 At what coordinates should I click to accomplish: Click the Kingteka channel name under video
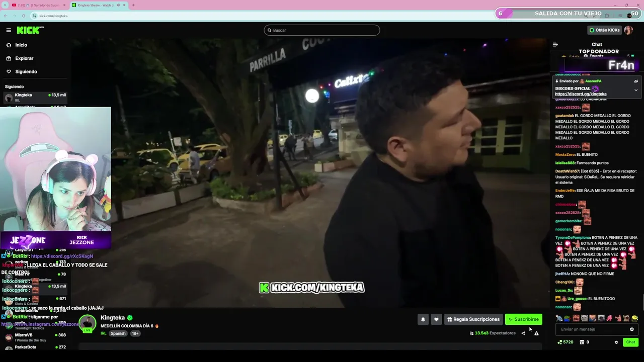(x=113, y=318)
